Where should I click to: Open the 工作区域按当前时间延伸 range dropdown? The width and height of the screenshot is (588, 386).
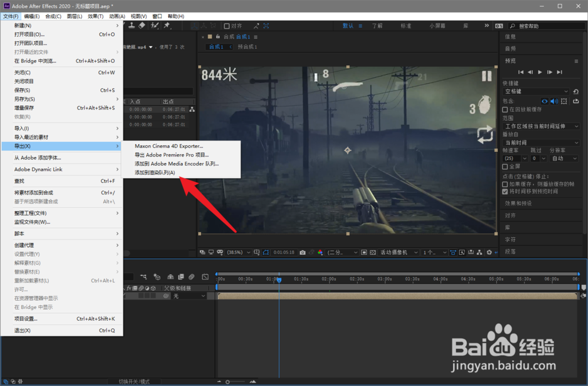pyautogui.click(x=541, y=127)
